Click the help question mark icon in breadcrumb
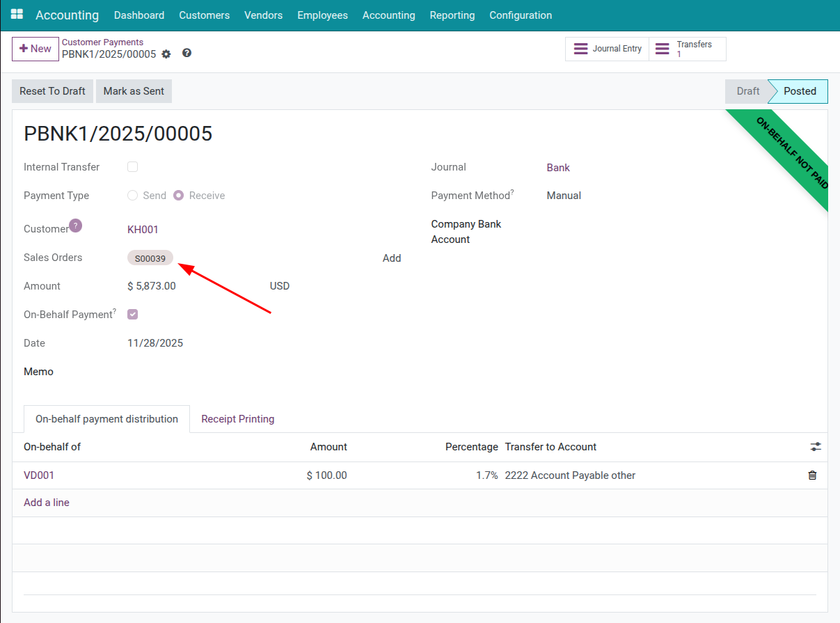The width and height of the screenshot is (840, 623). (x=187, y=54)
